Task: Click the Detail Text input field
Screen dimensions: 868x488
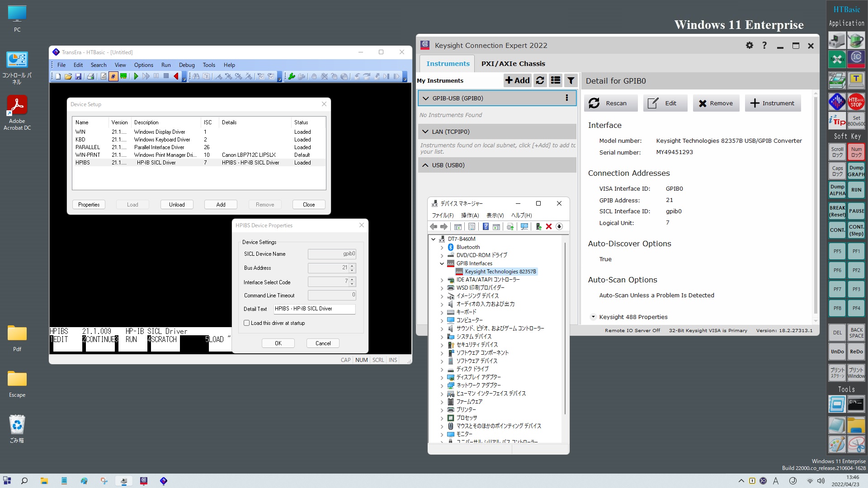Action: tap(314, 309)
